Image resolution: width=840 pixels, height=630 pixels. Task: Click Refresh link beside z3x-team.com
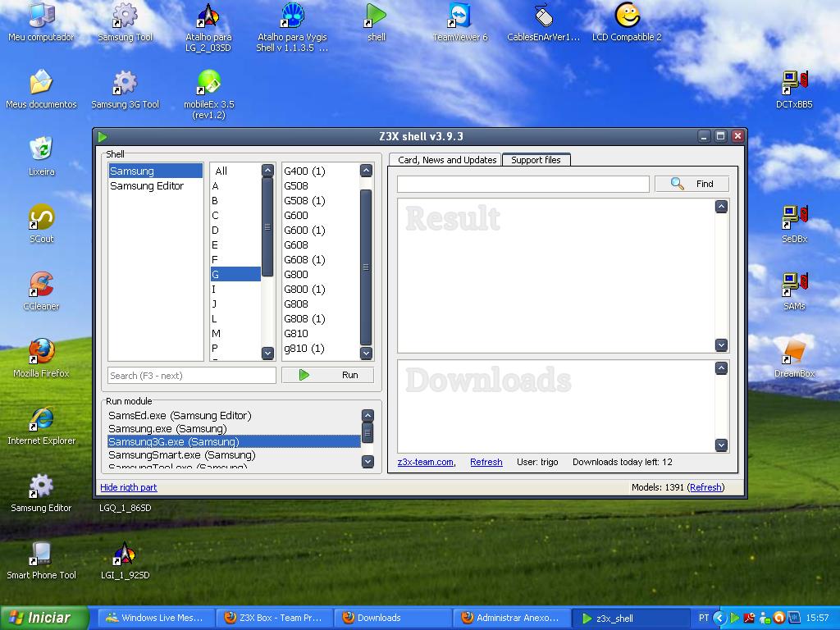(486, 462)
